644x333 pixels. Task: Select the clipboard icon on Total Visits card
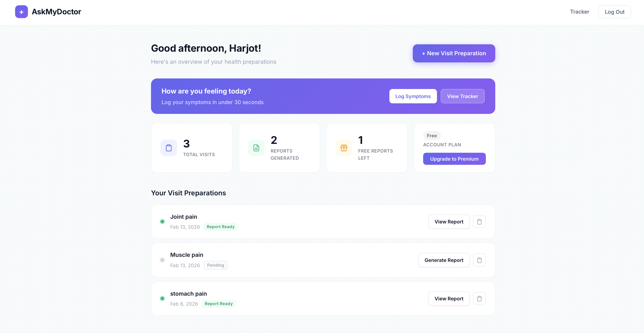pos(169,148)
